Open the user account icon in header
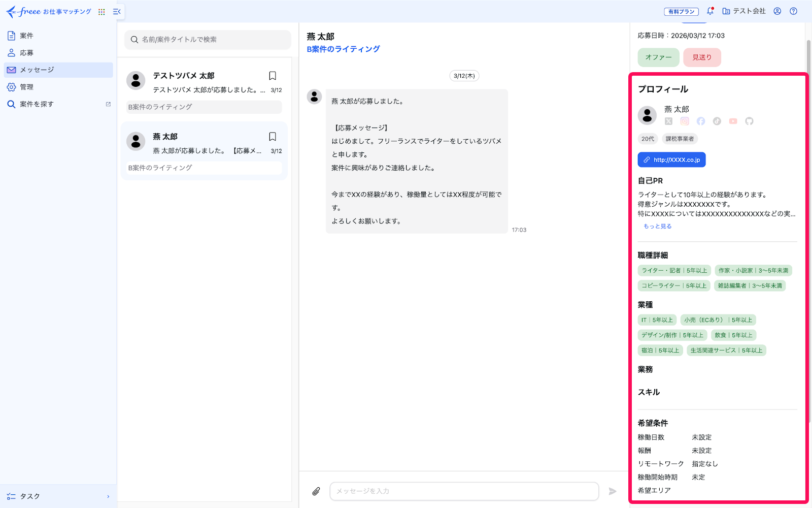This screenshot has width=812, height=508. tap(777, 11)
